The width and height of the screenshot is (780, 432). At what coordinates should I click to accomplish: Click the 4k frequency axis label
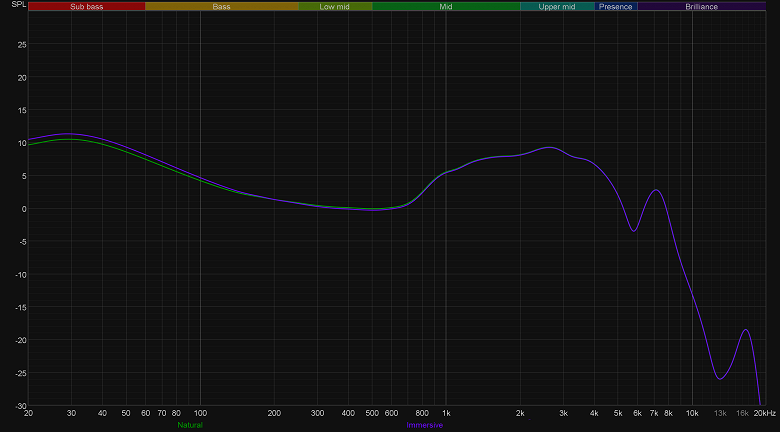point(594,413)
